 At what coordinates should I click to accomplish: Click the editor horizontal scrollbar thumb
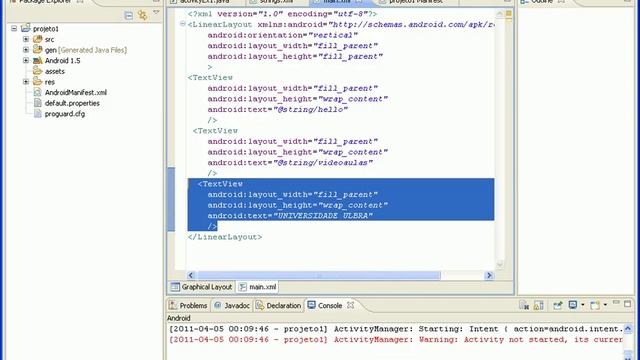click(319, 276)
